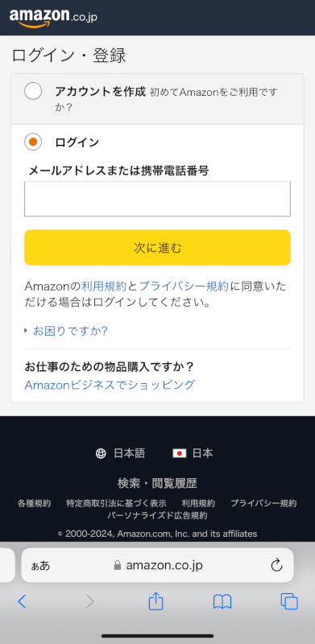
Task: Open the Safari share sheet icon
Action: (x=155, y=601)
